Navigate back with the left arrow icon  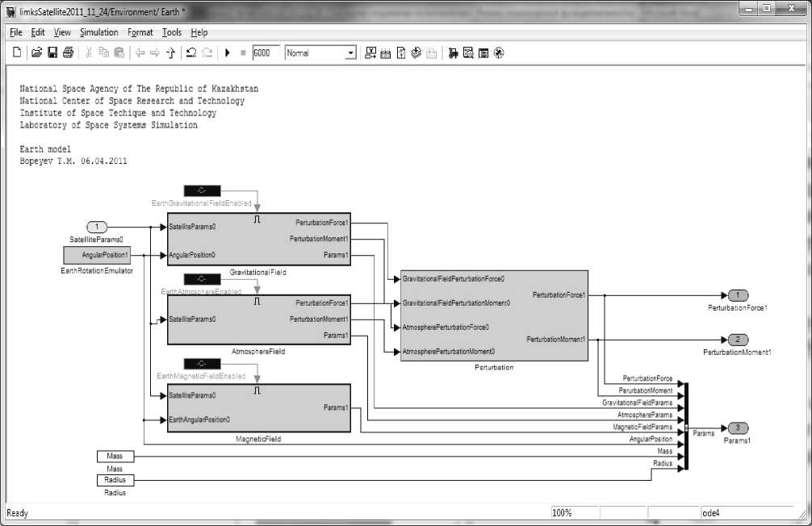coord(140,52)
